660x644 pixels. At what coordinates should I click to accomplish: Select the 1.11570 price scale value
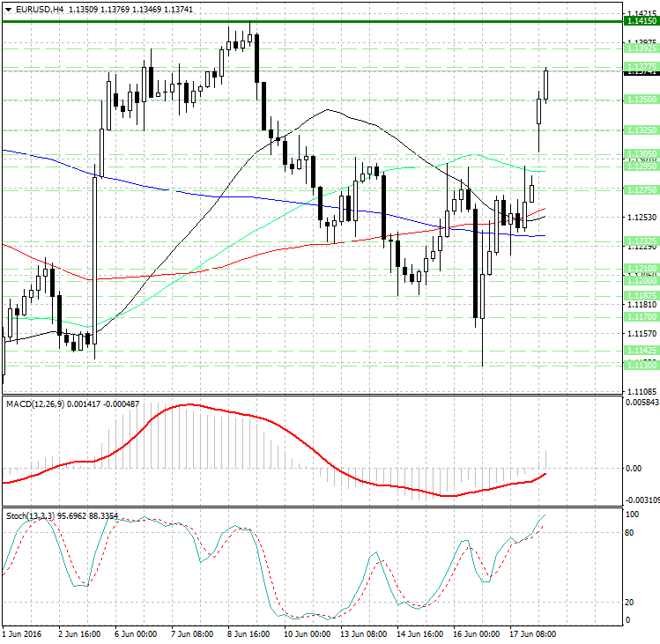[x=641, y=333]
